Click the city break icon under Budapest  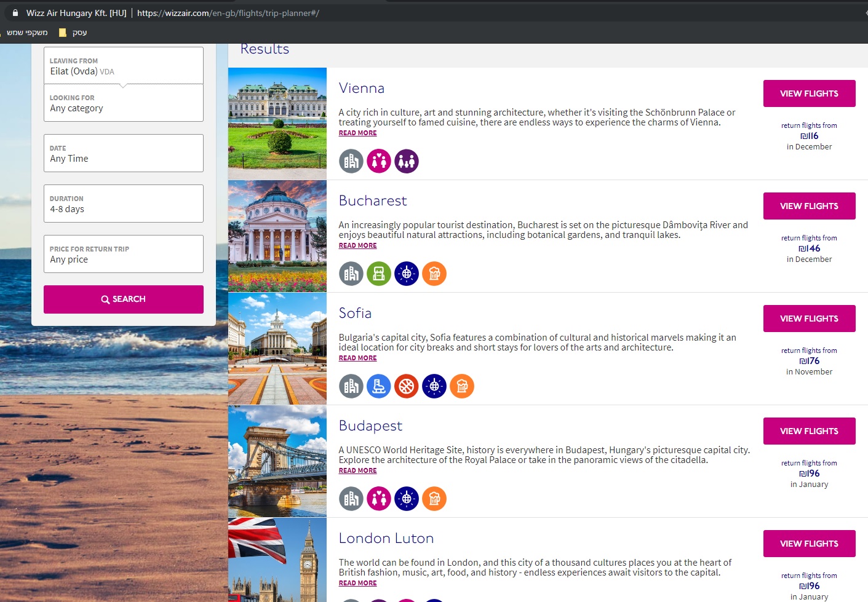pos(351,499)
